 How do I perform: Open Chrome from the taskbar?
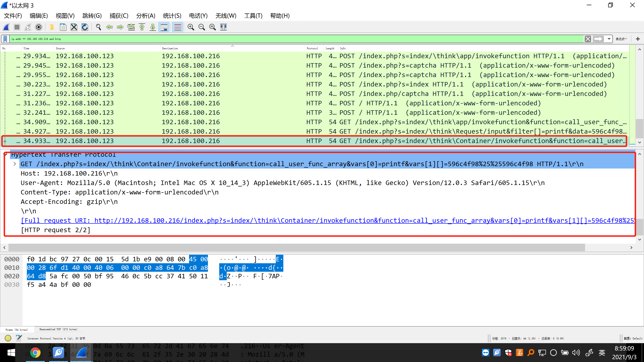(35, 353)
